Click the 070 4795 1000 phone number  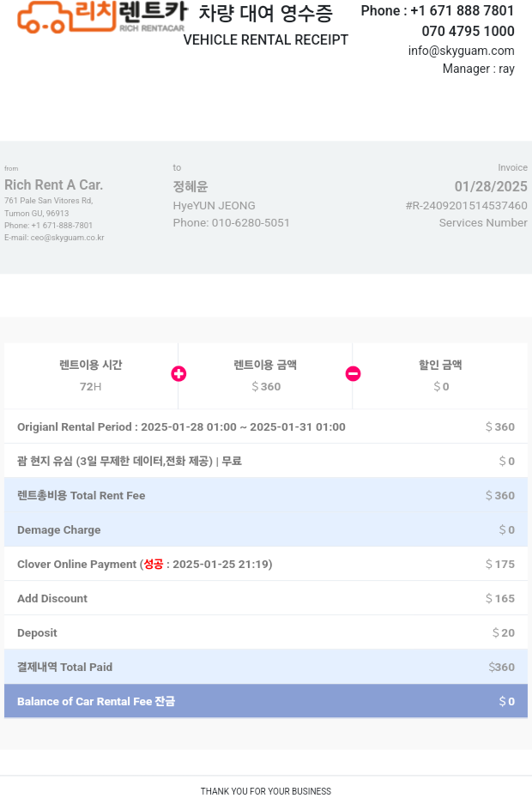click(468, 32)
